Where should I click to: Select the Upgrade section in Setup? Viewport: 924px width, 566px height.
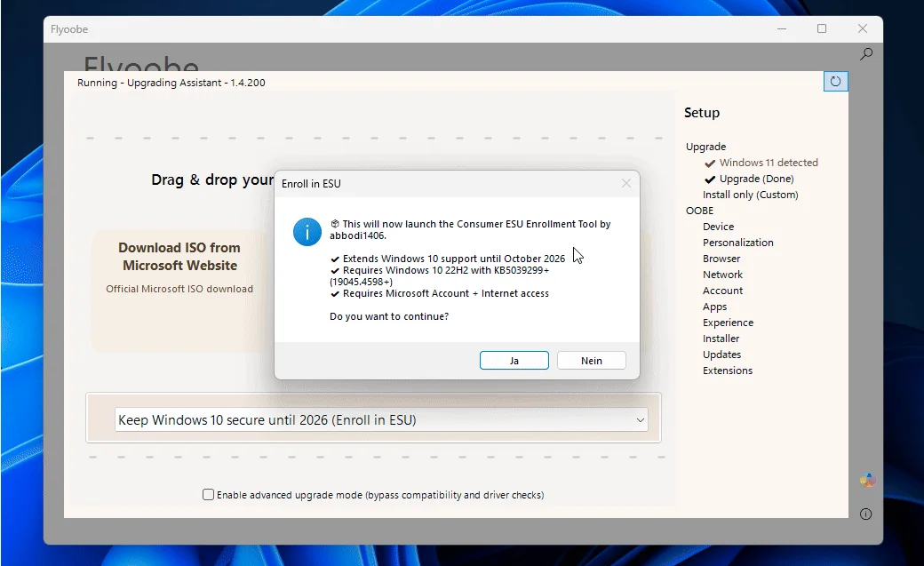705,147
